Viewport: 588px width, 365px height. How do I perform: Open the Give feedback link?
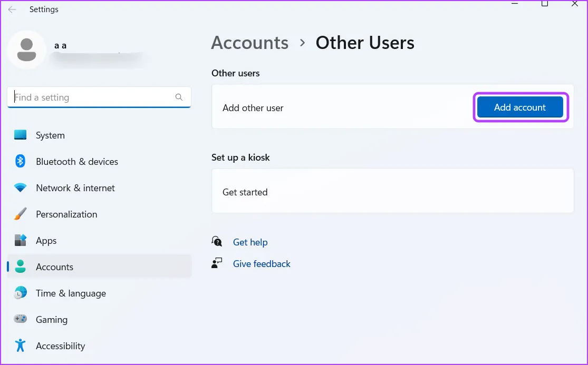coord(262,264)
